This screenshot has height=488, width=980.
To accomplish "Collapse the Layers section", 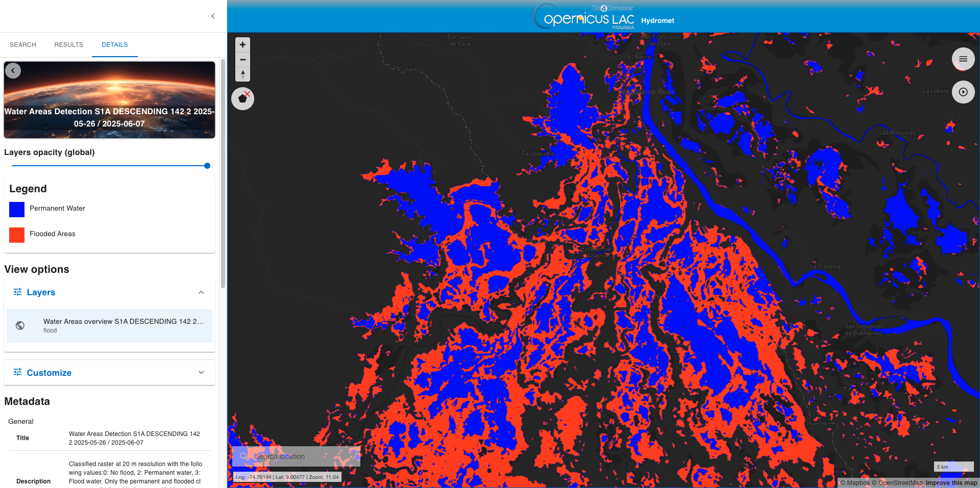I will (201, 292).
